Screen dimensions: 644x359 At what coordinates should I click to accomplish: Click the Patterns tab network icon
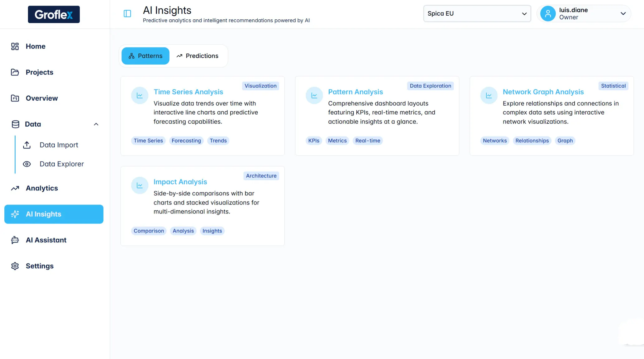pos(131,56)
